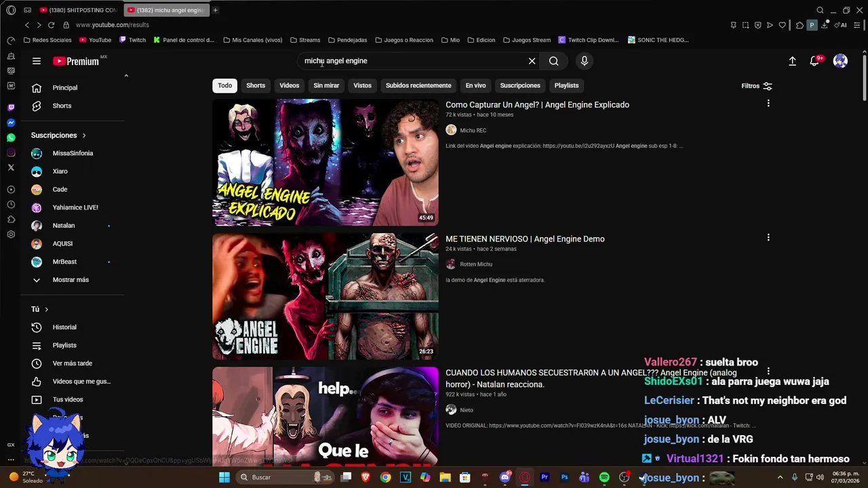Show hidden system tray icons chevron
The image size is (868, 488).
tap(780, 477)
